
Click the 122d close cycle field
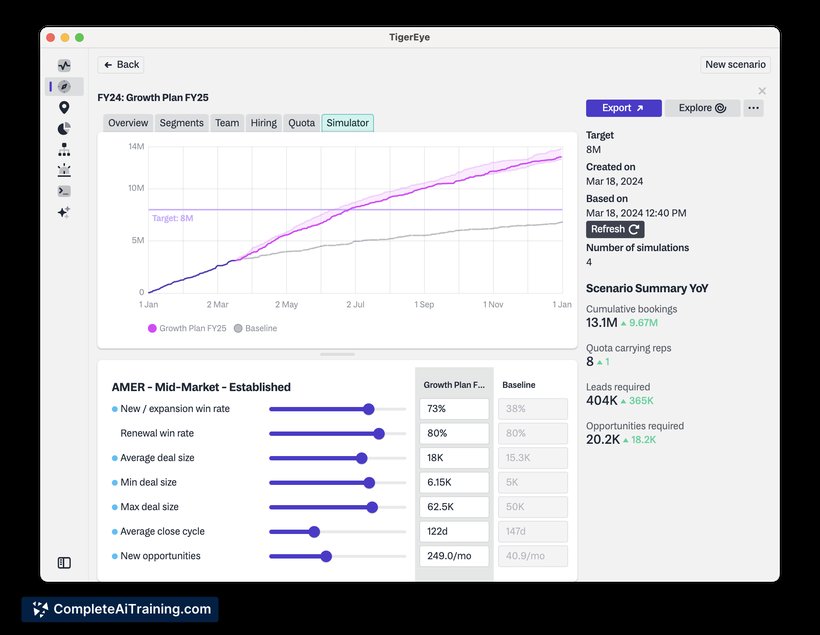click(x=454, y=532)
